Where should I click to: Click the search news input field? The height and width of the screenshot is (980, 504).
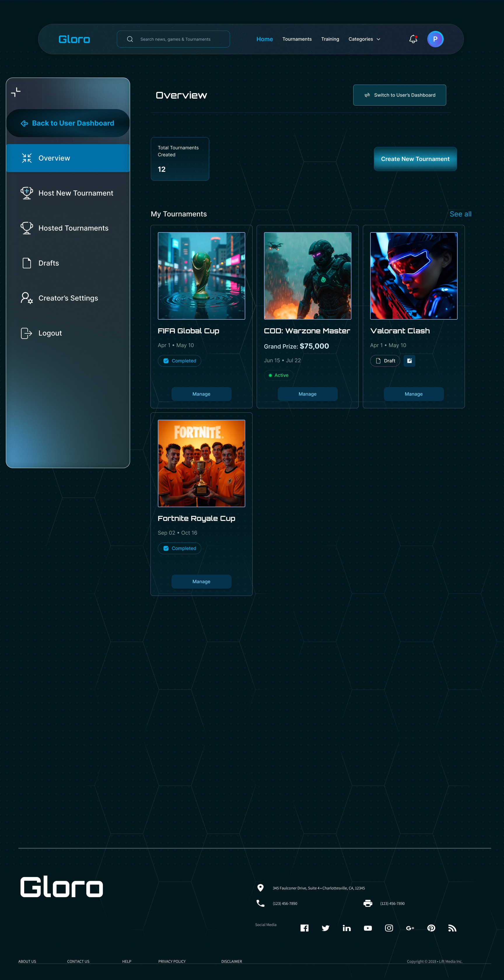pos(173,39)
